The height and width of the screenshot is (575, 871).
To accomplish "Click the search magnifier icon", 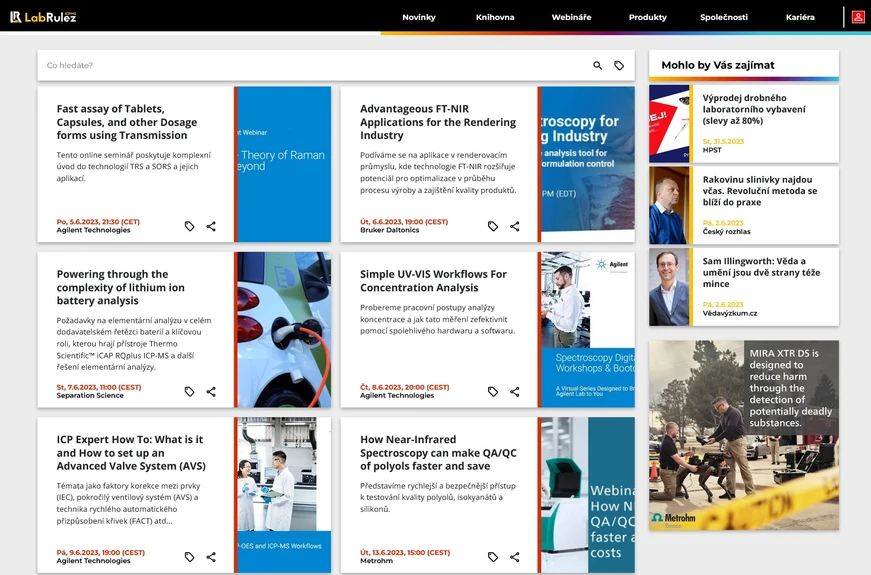I will tap(597, 66).
